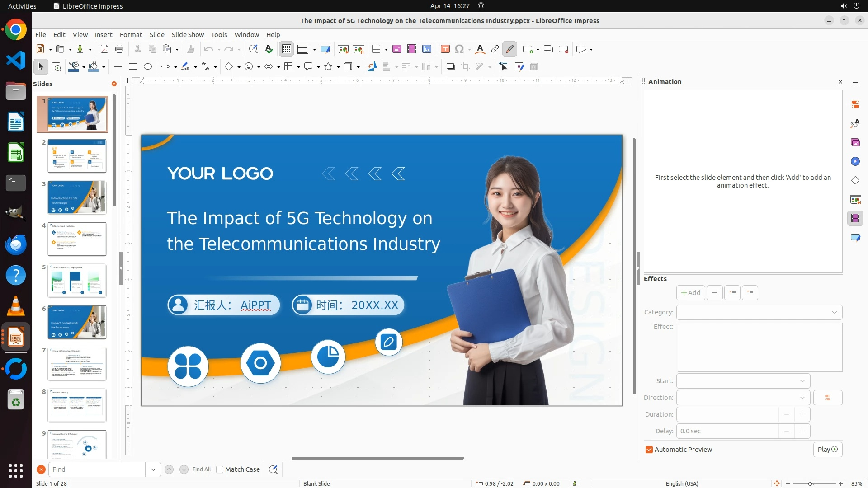
Task: Insert a Text Box
Action: click(445, 49)
